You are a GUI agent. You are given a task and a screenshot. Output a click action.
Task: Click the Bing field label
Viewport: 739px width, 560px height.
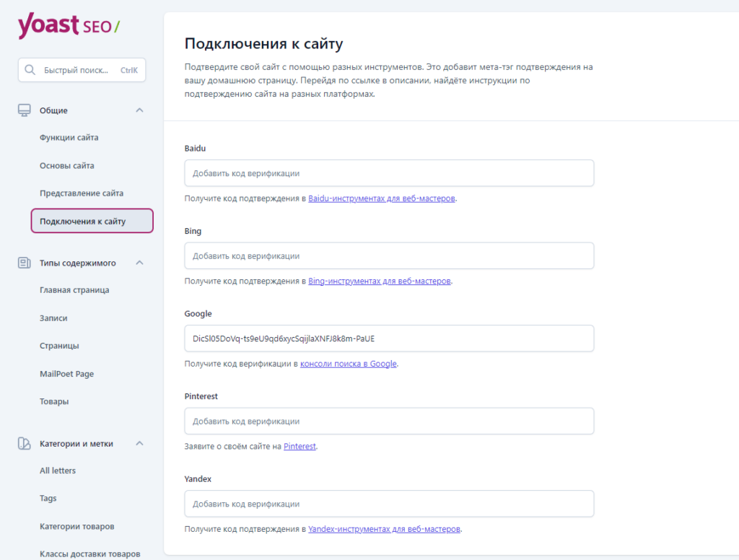[x=193, y=231]
